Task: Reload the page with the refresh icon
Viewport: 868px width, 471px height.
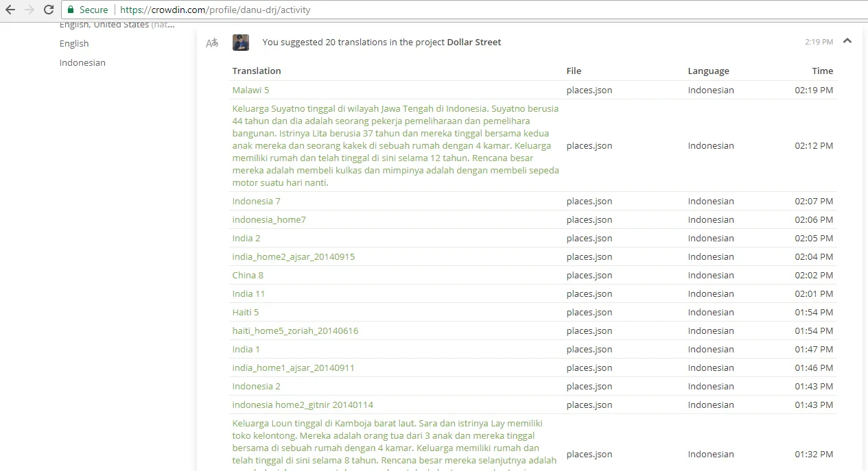Action: click(x=49, y=10)
